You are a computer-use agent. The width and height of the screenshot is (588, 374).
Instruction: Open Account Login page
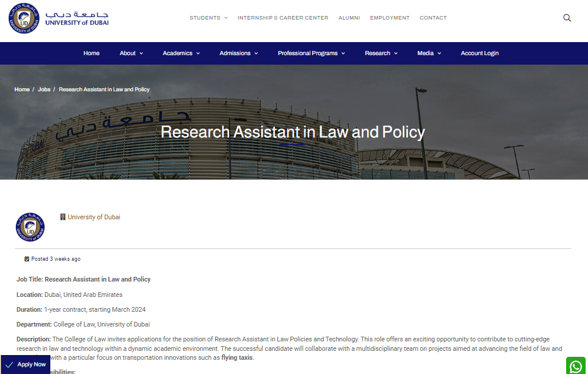pos(480,53)
